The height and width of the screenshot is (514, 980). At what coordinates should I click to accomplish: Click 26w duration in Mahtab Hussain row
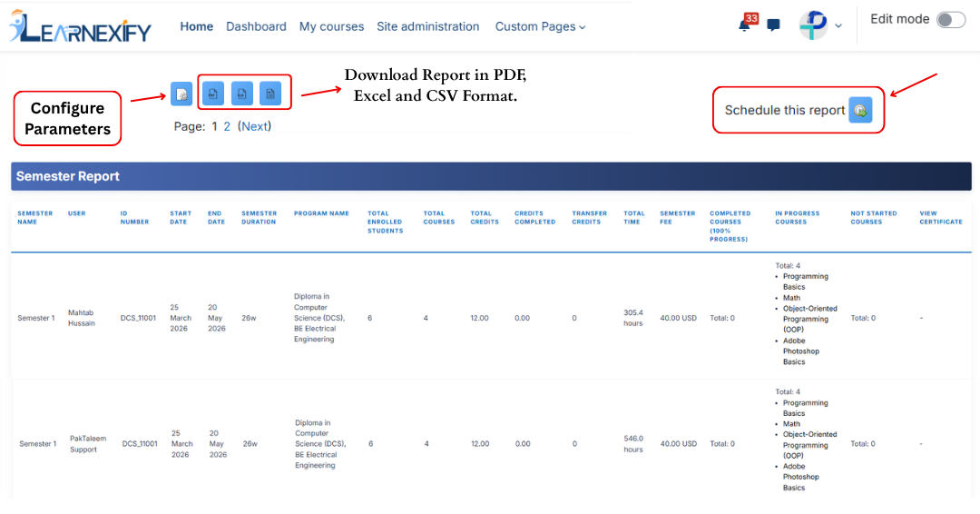(249, 318)
